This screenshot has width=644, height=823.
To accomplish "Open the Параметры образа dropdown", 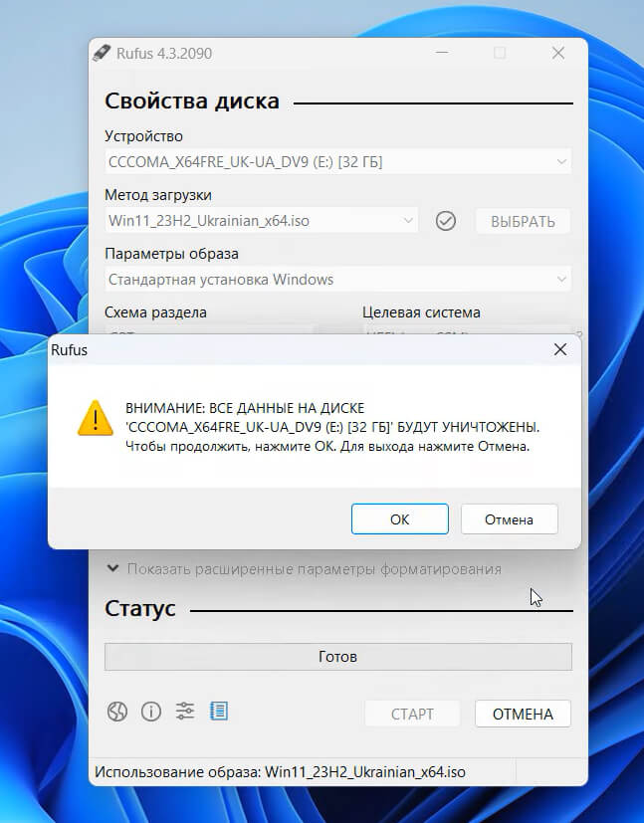I will coord(338,280).
